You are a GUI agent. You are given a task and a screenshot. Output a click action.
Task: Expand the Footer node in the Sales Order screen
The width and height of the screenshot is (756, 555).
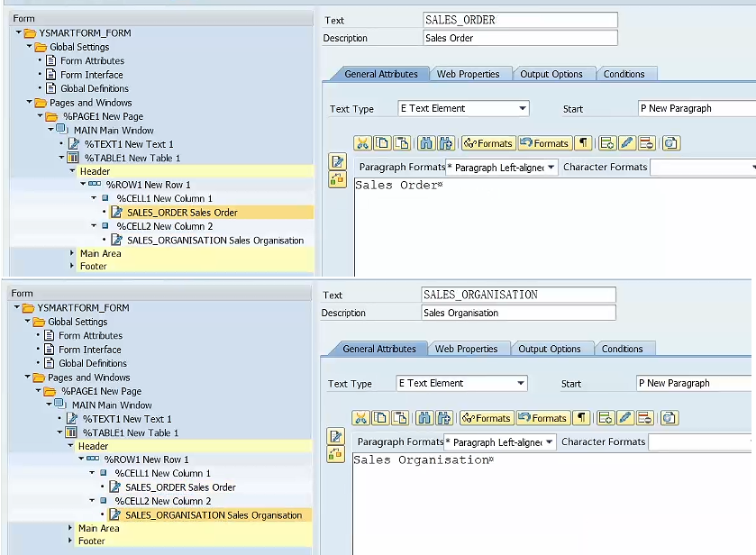pos(72,266)
